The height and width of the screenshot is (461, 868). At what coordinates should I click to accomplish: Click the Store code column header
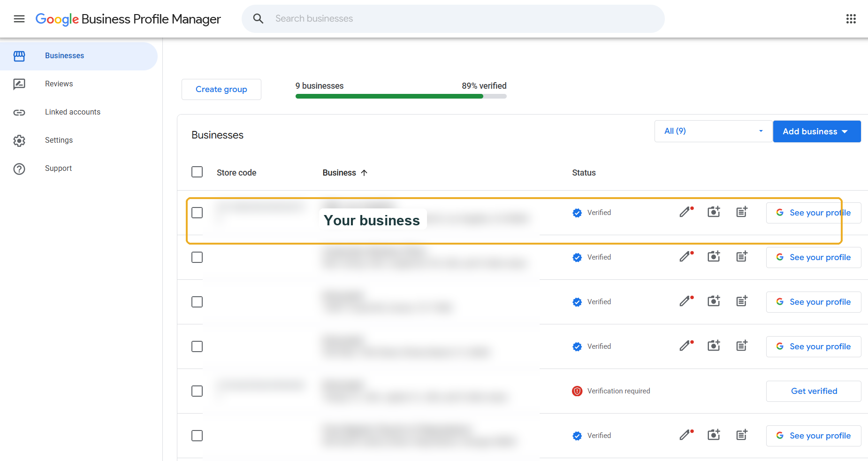click(236, 173)
